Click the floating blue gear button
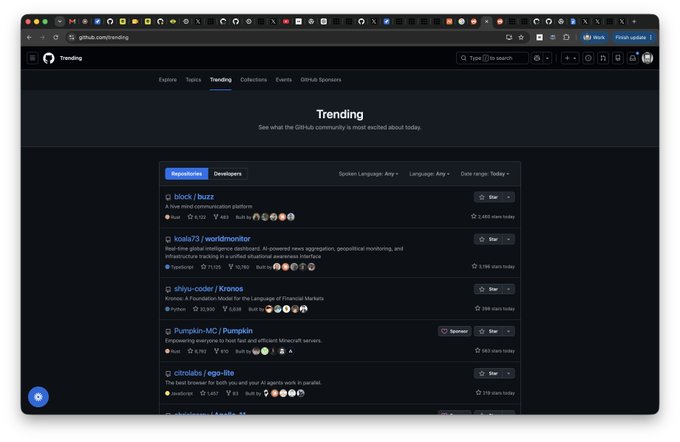 [x=39, y=397]
